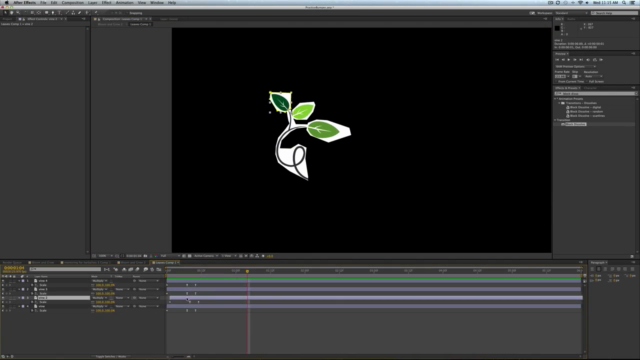The width and height of the screenshot is (640, 360).
Task: Select the Pen tool
Action: tap(53, 13)
